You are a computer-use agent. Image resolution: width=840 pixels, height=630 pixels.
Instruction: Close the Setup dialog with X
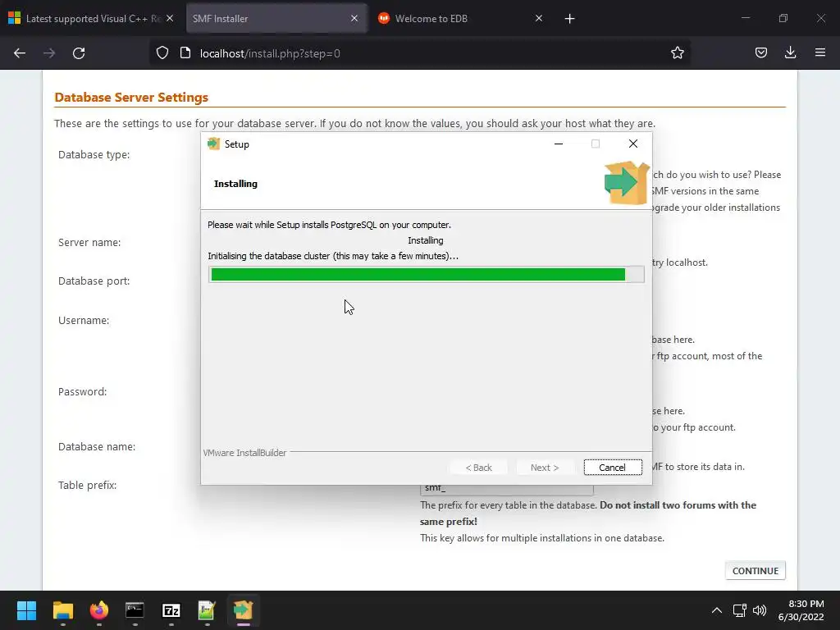tap(633, 144)
